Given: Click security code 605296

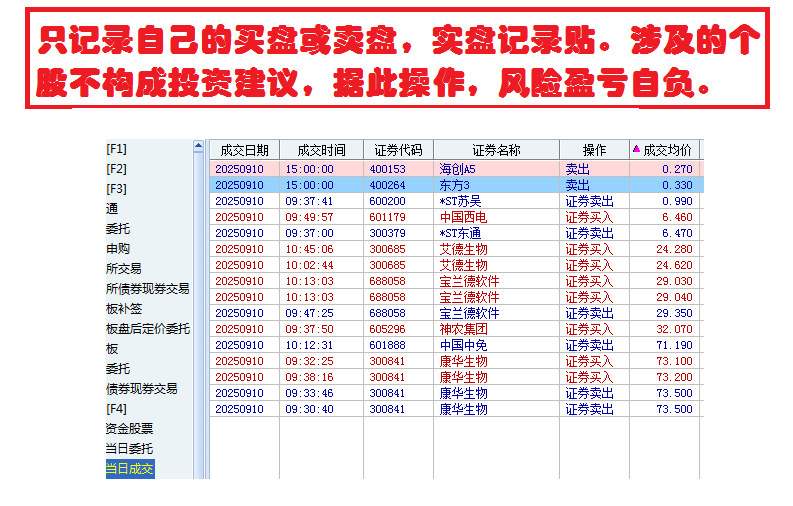Looking at the screenshot, I should [x=387, y=329].
